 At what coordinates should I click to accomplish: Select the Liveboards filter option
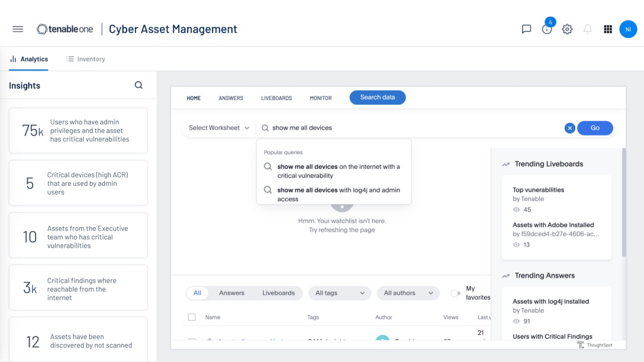[x=278, y=293]
